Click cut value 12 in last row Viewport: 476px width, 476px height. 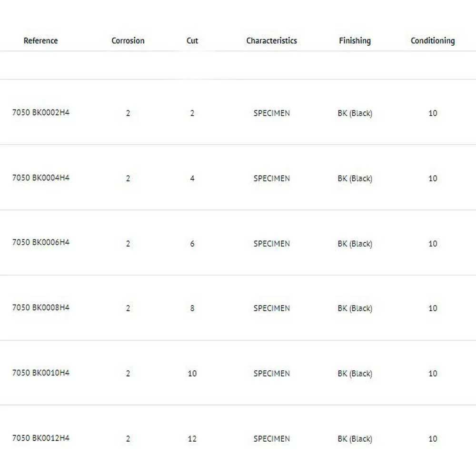click(192, 439)
